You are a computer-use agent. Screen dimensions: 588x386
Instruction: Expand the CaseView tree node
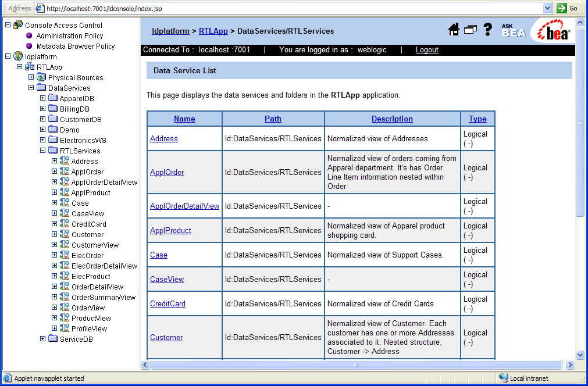(x=54, y=213)
